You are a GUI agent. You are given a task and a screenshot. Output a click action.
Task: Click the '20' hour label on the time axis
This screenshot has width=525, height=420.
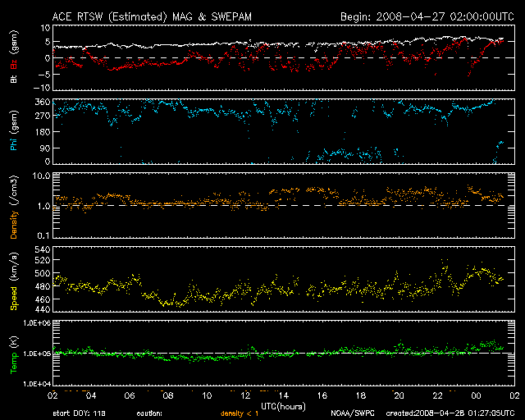click(x=399, y=395)
